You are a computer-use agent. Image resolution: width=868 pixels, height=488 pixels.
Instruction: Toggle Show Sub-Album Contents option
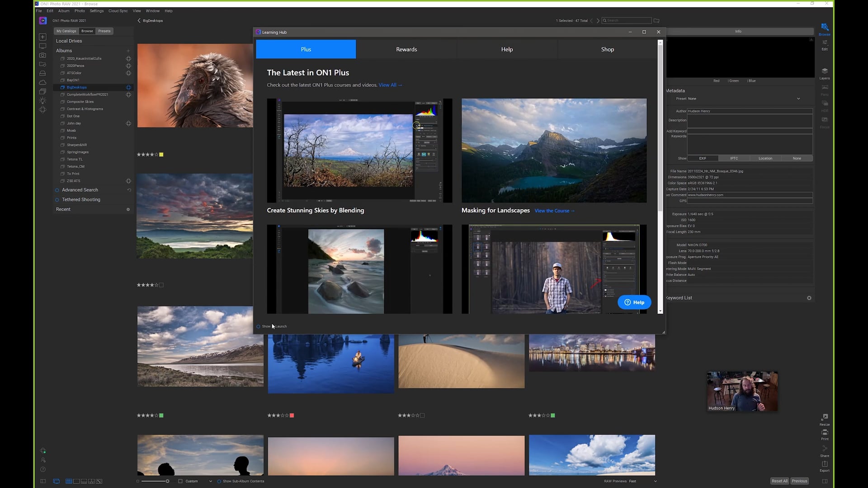[x=219, y=481]
